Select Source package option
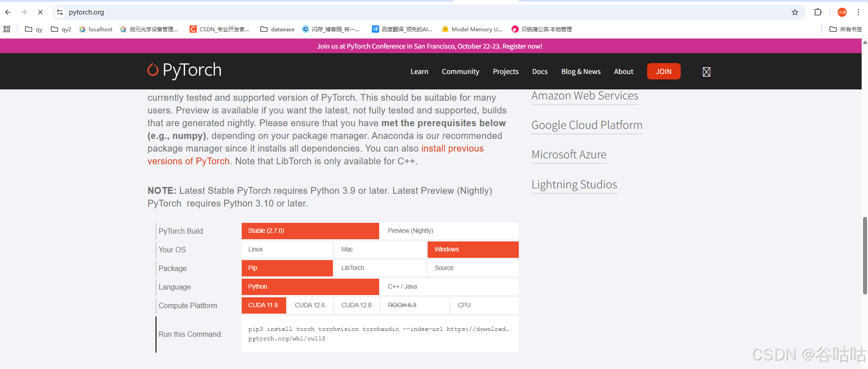This screenshot has width=868, height=369. click(x=473, y=268)
